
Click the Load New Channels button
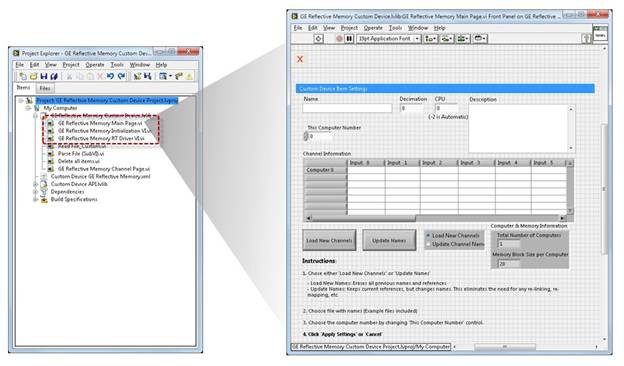[329, 240]
